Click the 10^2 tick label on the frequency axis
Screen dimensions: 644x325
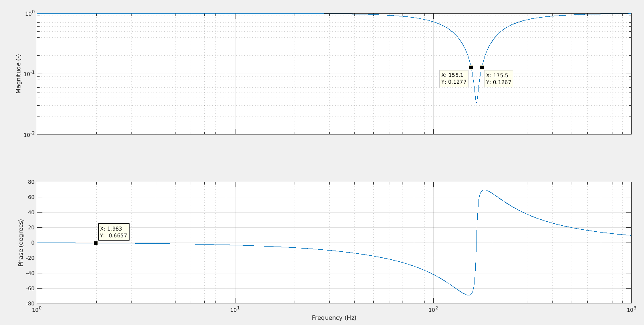click(x=434, y=309)
